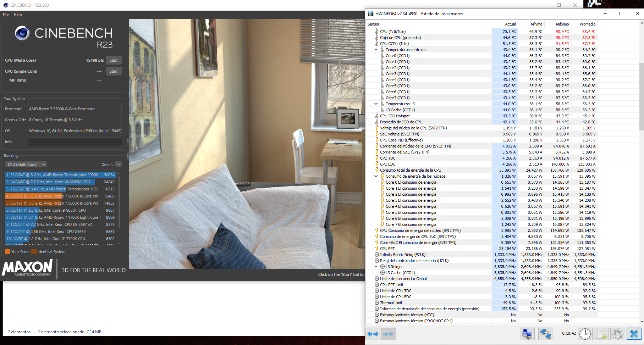Start CPU Single Core benchmark
This screenshot has height=345, width=644.
[114, 71]
